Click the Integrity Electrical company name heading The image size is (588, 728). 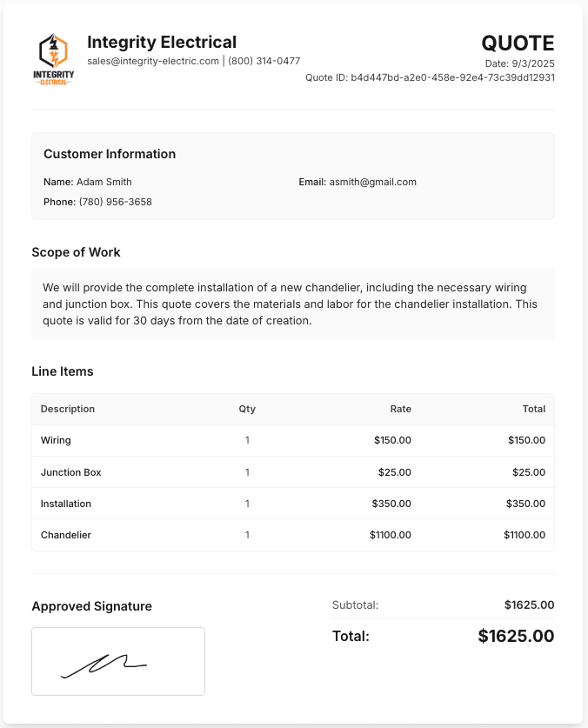162,42
